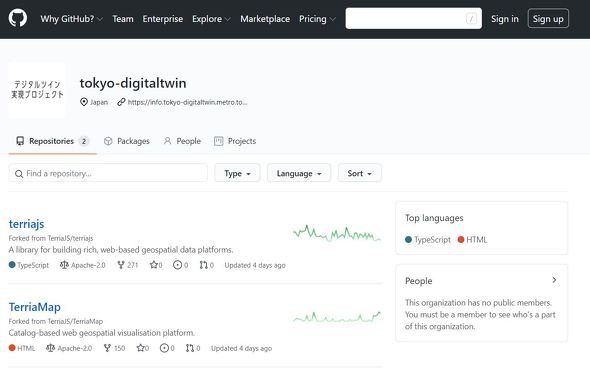Image resolution: width=590 pixels, height=374 pixels.
Task: Click the fork icon on TerriaMap row
Action: tap(107, 348)
